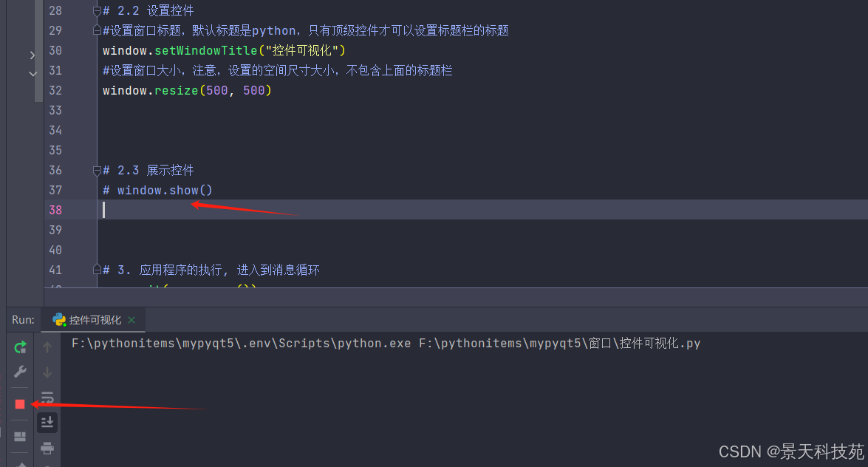This screenshot has width=868, height=467.
Task: Stop the running program with the red square
Action: (x=20, y=404)
